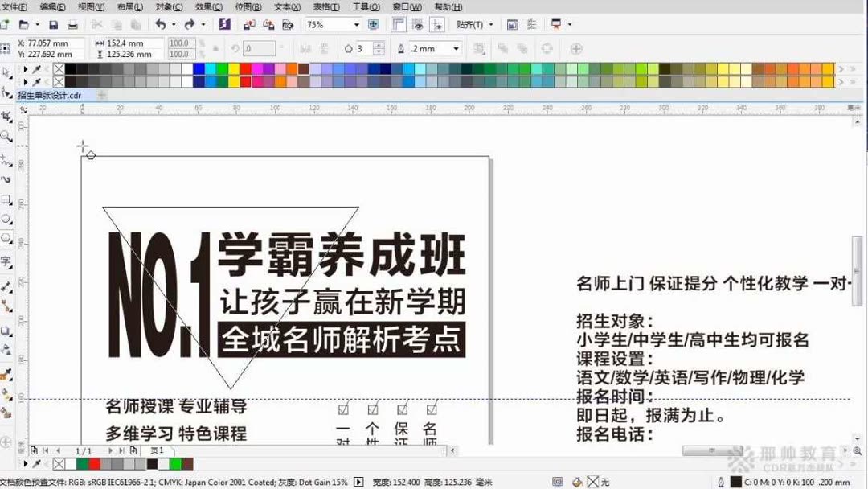
Task: Switch to the 页 1 page tab
Action: click(158, 451)
